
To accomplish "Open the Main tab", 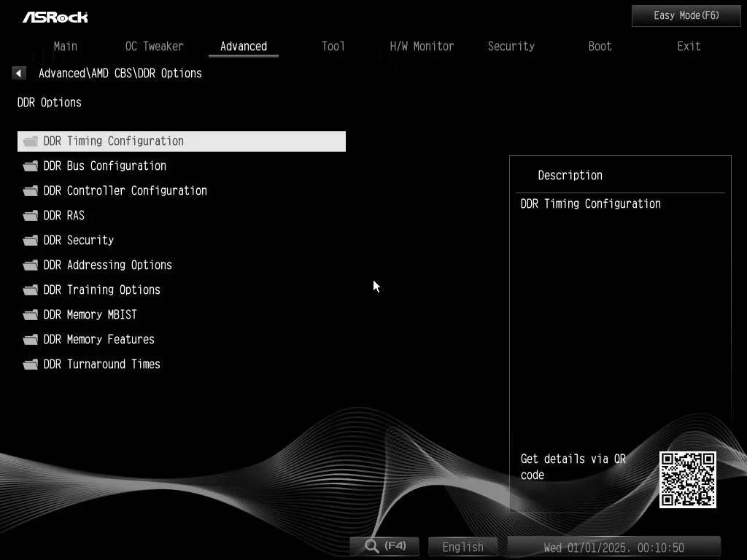I will pyautogui.click(x=65, y=46).
